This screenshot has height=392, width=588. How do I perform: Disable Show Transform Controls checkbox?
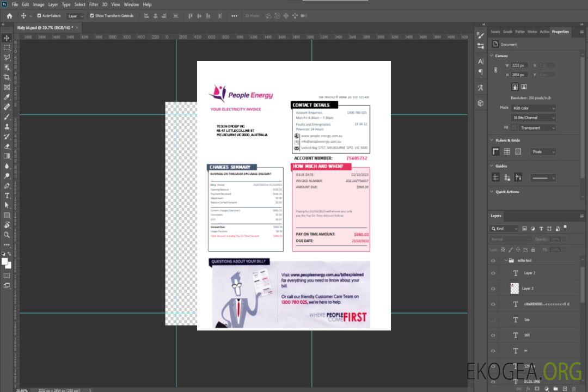pos(92,16)
